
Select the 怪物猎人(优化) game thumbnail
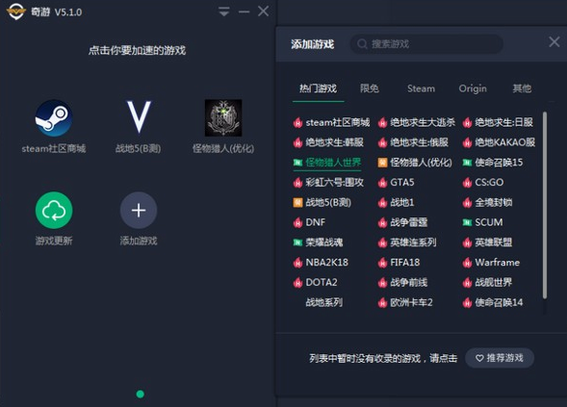coord(223,118)
